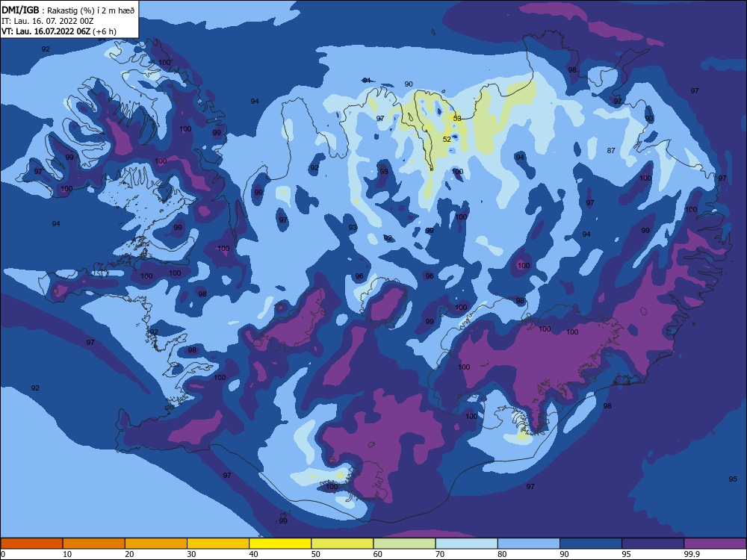Click the "VT: Lau. 16.07.2022 06Z" valid time
The height and width of the screenshot is (560, 747).
coord(46,31)
